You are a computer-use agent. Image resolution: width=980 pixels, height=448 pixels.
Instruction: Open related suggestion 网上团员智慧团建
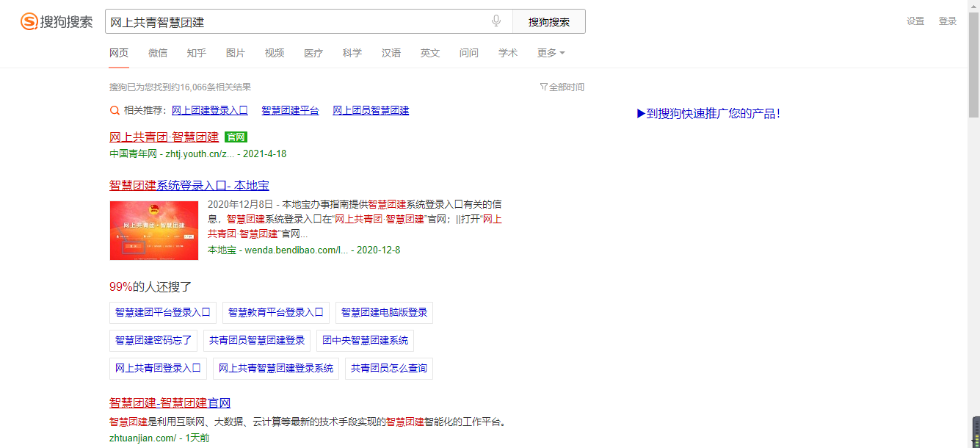pos(371,110)
